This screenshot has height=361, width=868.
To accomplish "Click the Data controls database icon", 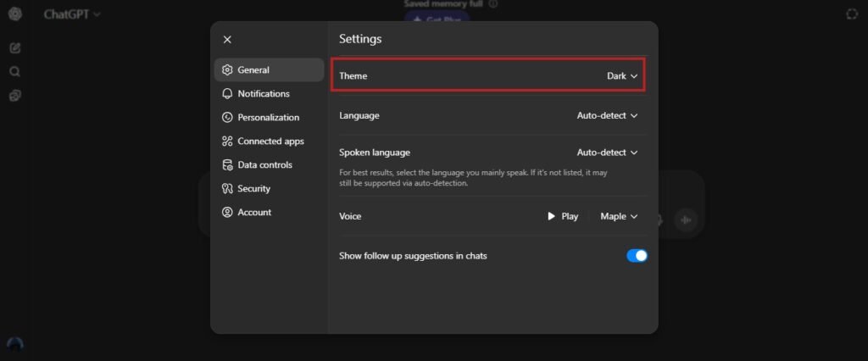I will [x=227, y=165].
